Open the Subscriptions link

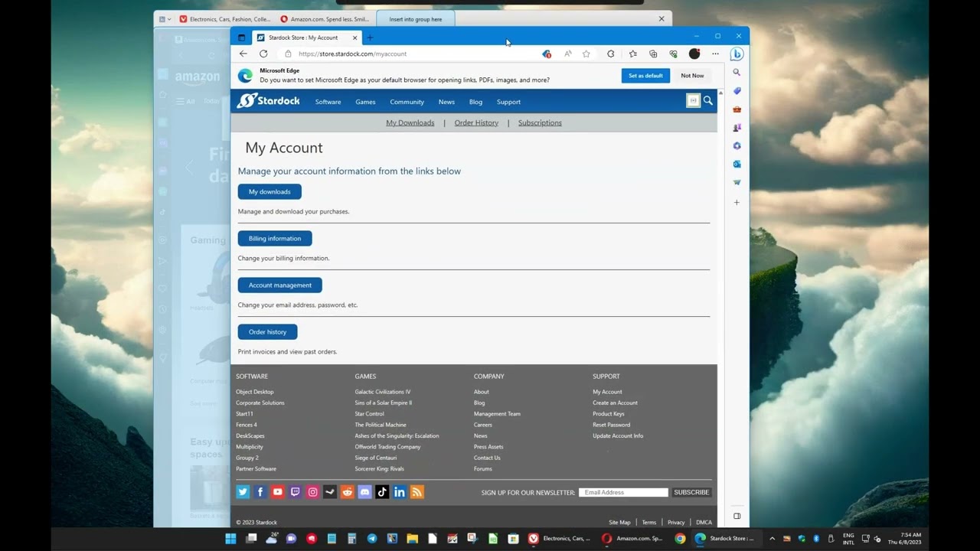pos(540,122)
